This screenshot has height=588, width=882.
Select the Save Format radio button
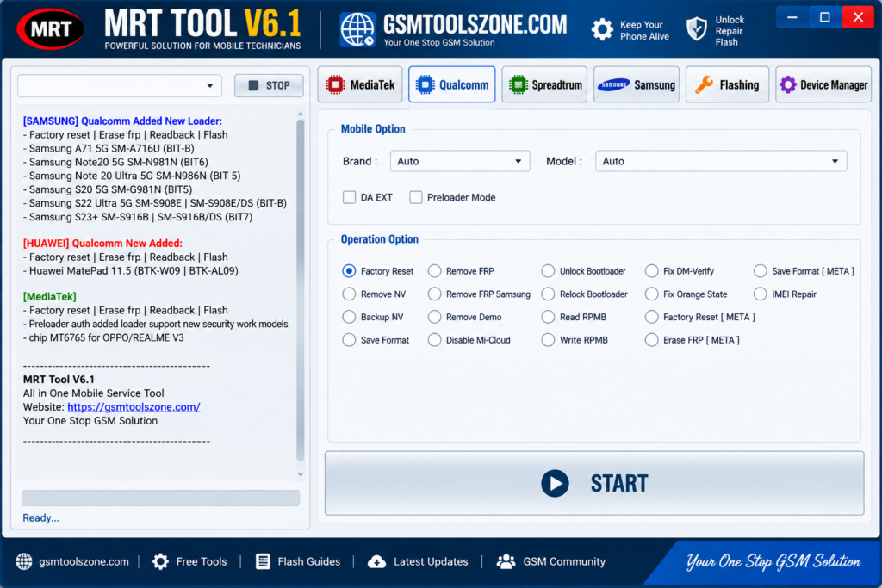click(350, 340)
